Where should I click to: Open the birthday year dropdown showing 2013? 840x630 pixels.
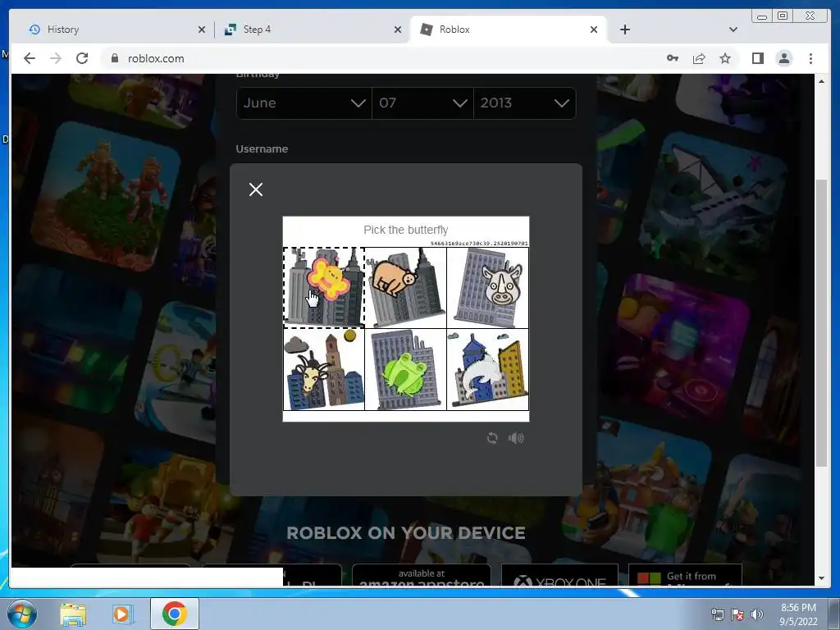click(524, 103)
